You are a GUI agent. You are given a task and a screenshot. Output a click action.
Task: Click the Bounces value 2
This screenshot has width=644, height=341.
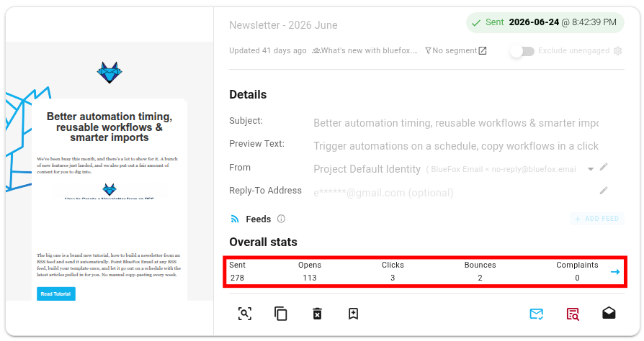point(480,278)
